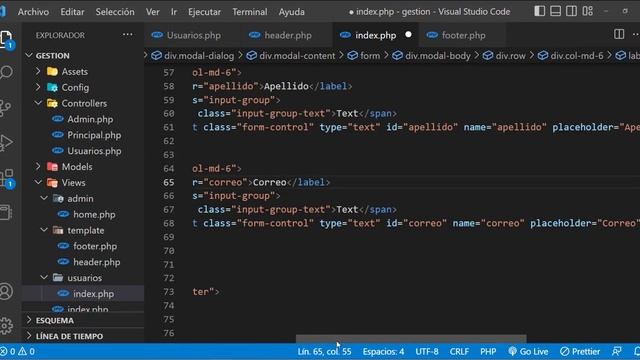Click div.col-md-6 breadcrumb
640x360 pixels.
click(x=570, y=56)
